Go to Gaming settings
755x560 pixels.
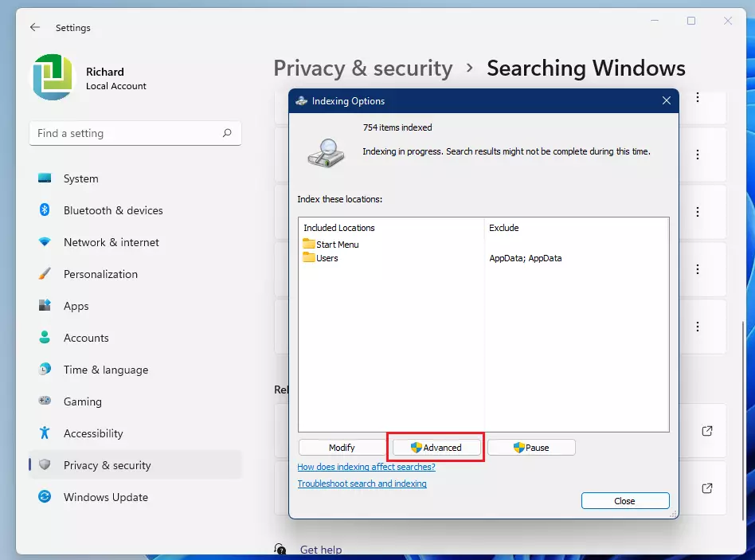click(x=135, y=401)
